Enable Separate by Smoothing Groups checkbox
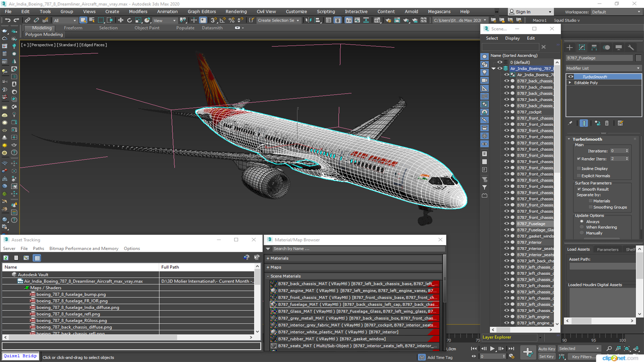The width and height of the screenshot is (644, 362). point(591,207)
